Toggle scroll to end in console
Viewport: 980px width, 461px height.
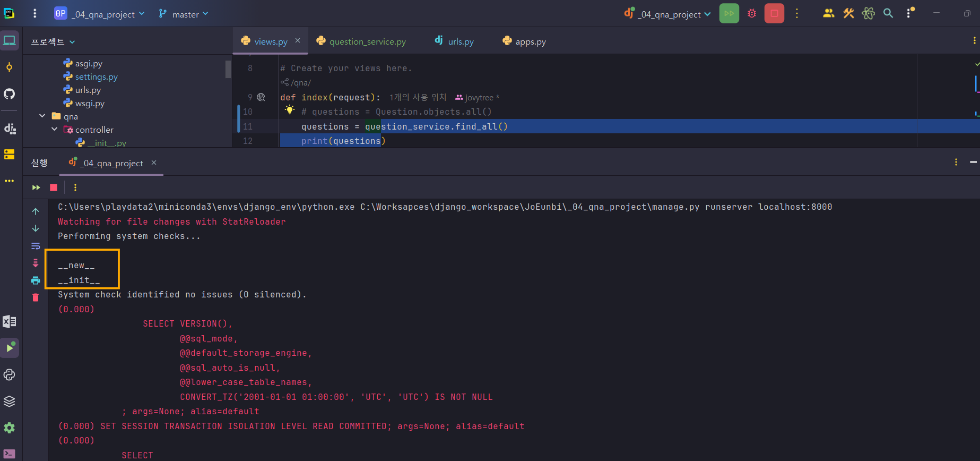[x=36, y=263]
